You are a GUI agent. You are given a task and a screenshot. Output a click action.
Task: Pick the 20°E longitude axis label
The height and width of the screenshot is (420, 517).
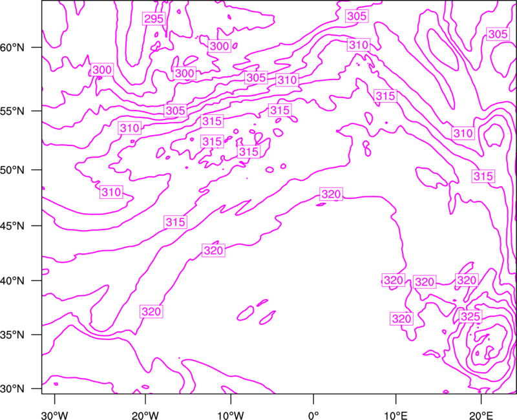point(481,415)
